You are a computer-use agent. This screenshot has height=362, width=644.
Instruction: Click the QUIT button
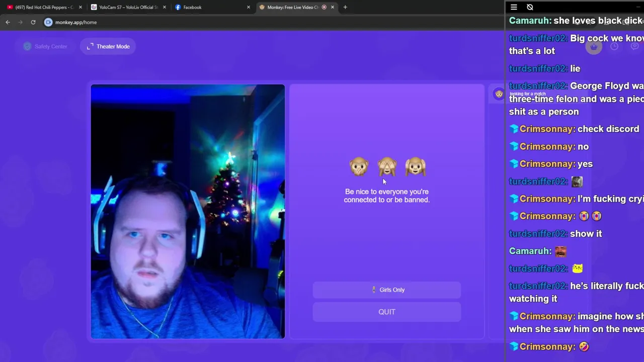click(x=387, y=312)
